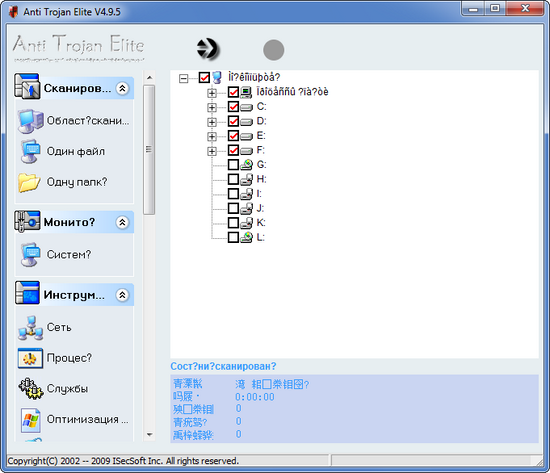Click the Процес? window icon
550x473 pixels.
[30, 358]
